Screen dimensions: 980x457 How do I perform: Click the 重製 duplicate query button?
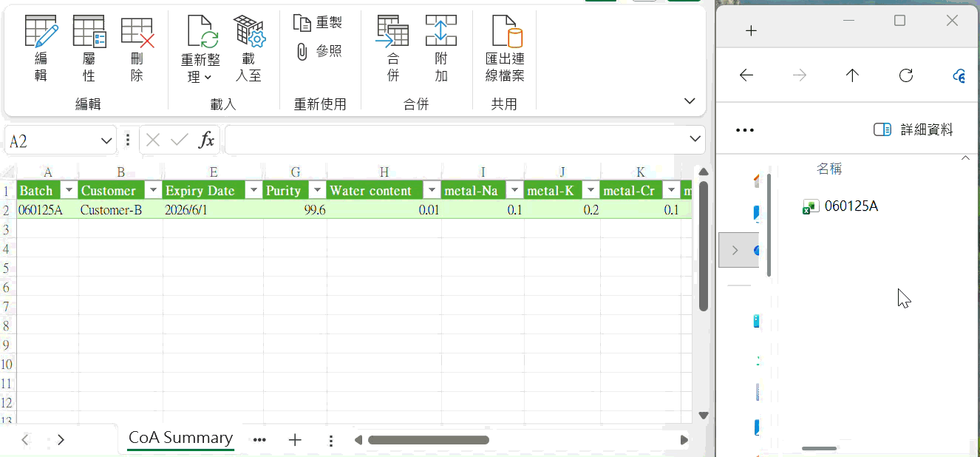pyautogui.click(x=318, y=22)
